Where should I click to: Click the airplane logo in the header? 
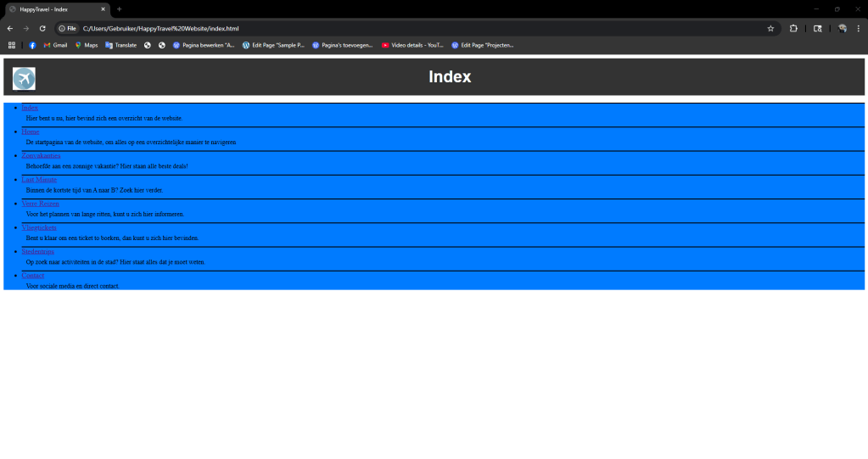24,78
